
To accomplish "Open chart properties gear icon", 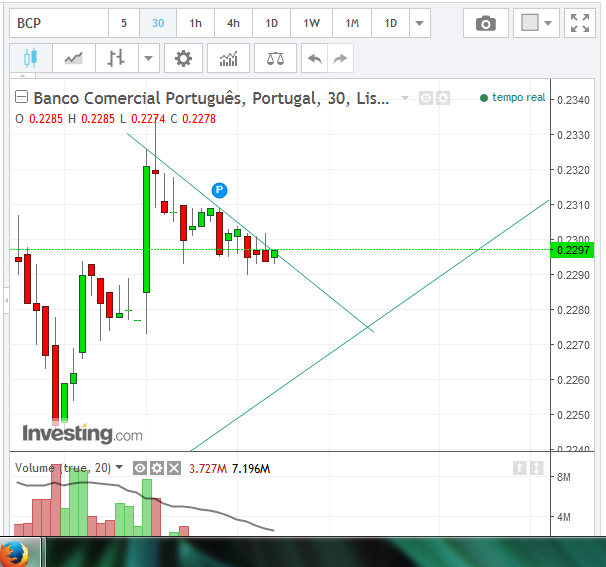I will (x=183, y=58).
